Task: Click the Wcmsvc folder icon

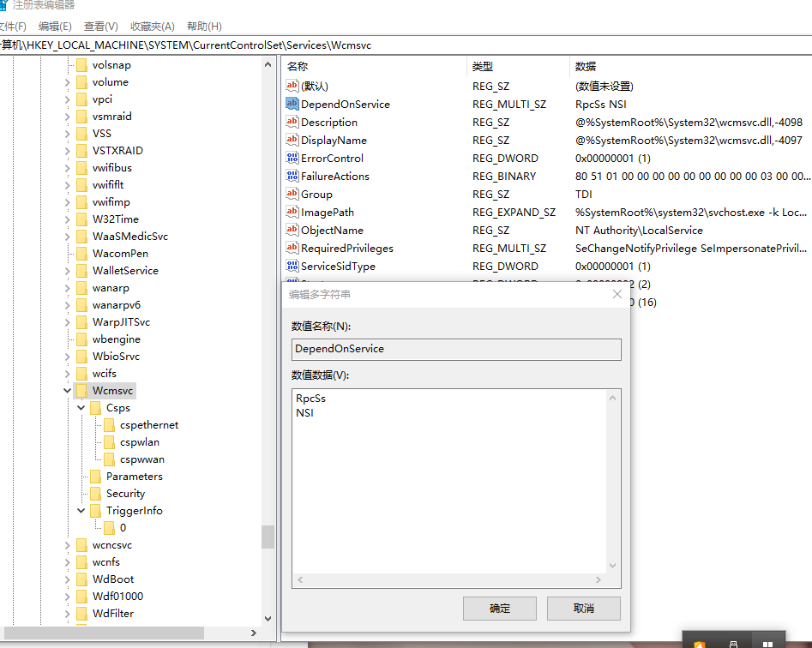Action: 81,390
